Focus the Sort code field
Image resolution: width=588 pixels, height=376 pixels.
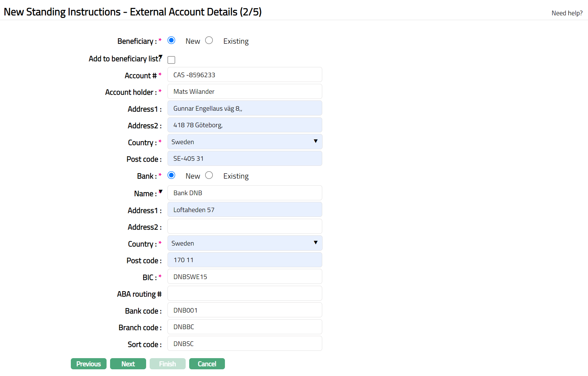[x=245, y=343]
